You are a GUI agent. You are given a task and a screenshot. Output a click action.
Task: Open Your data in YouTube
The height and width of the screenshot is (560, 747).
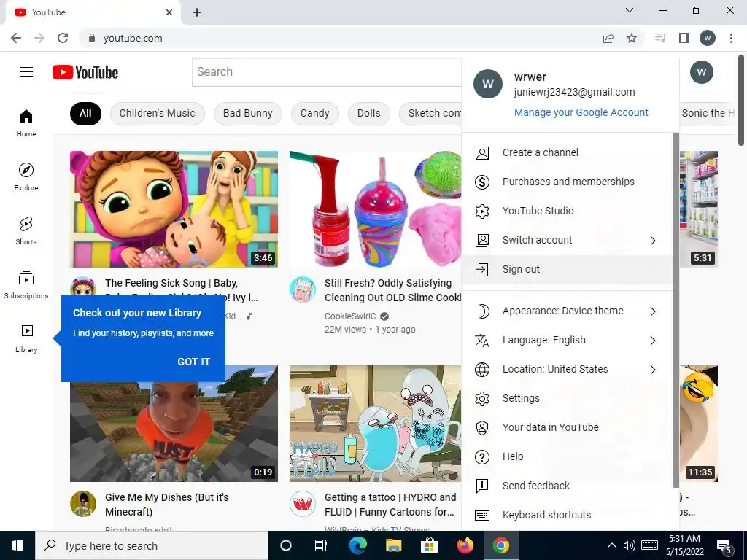(x=568, y=427)
